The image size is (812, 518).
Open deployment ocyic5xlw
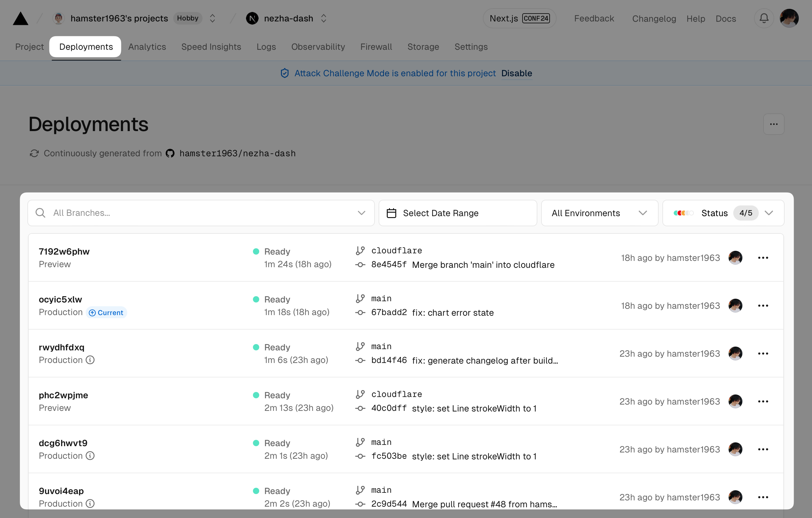60,299
